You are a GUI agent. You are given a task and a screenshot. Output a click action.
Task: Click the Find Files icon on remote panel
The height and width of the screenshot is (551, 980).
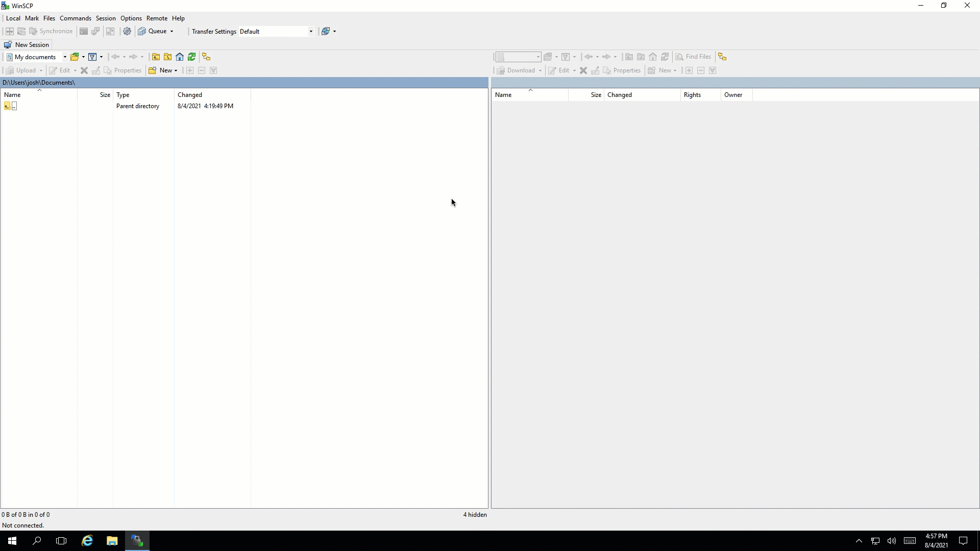click(x=693, y=56)
